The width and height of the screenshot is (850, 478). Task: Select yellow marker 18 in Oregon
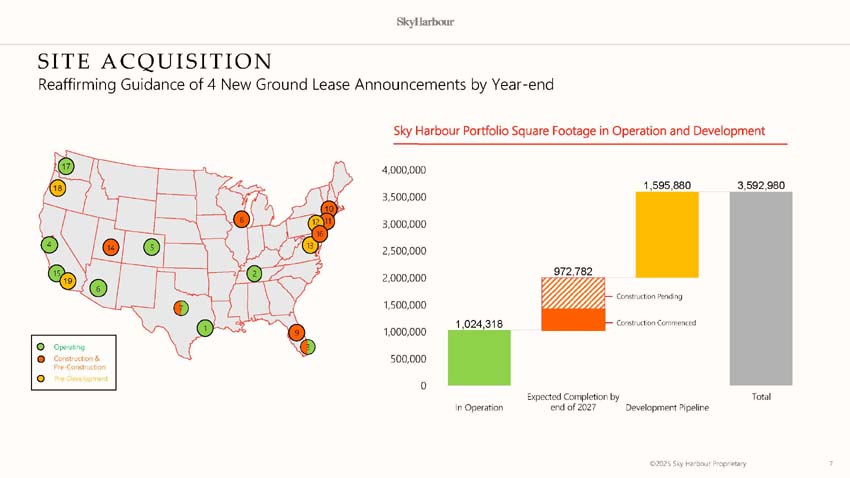click(x=58, y=188)
